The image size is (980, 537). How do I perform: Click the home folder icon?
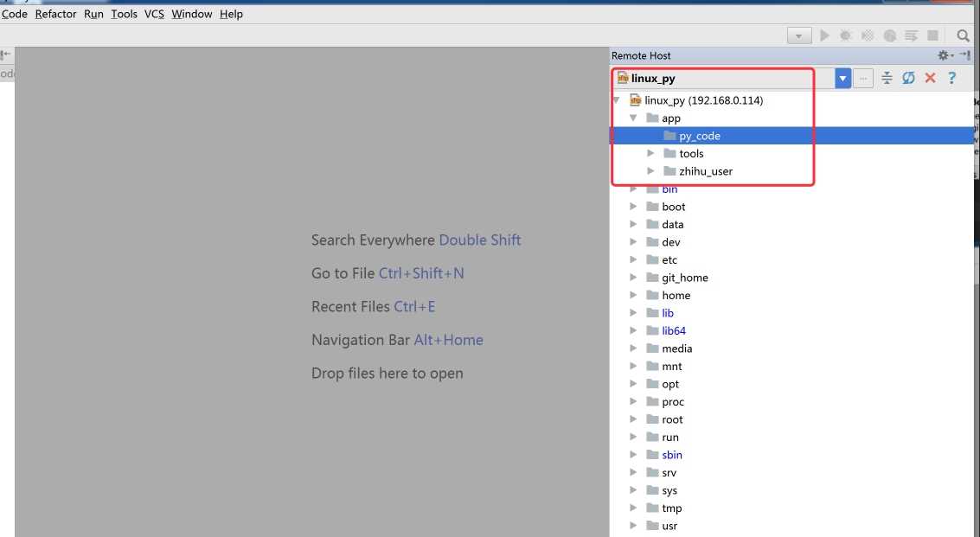(x=652, y=295)
